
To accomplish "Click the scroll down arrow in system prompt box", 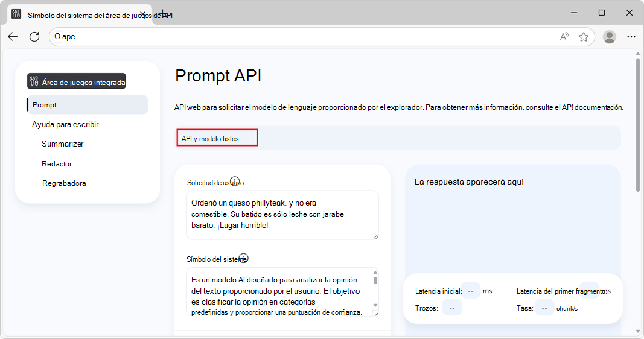I will coord(375,305).
